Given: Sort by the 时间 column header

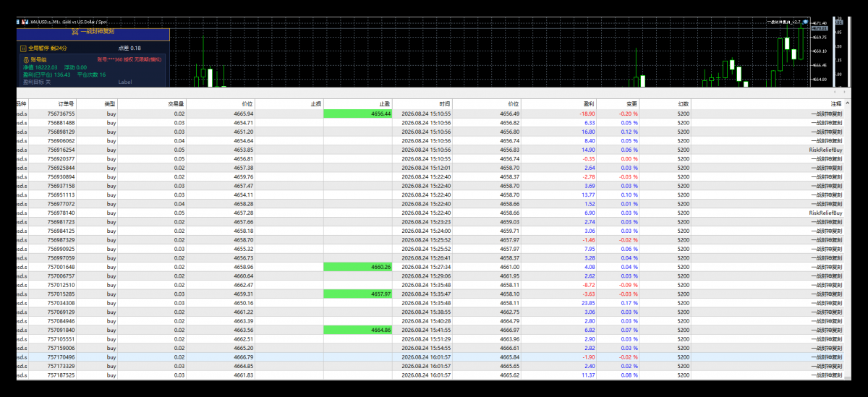Looking at the screenshot, I should coord(422,104).
